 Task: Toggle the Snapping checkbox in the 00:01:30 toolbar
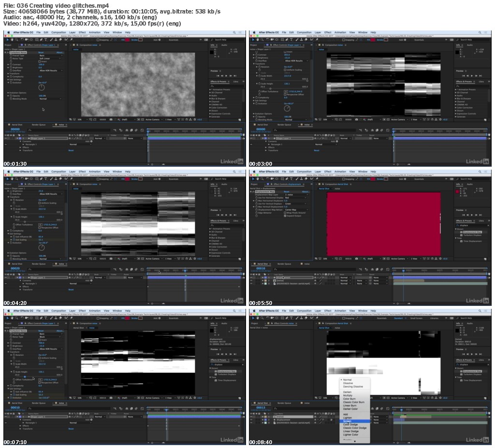[x=98, y=40]
